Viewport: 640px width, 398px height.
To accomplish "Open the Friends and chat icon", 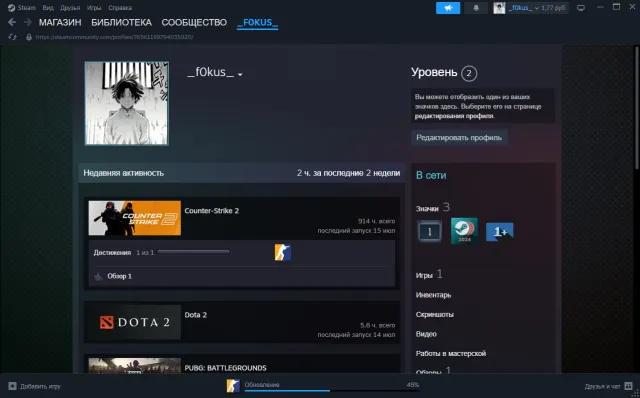I will point(628,386).
